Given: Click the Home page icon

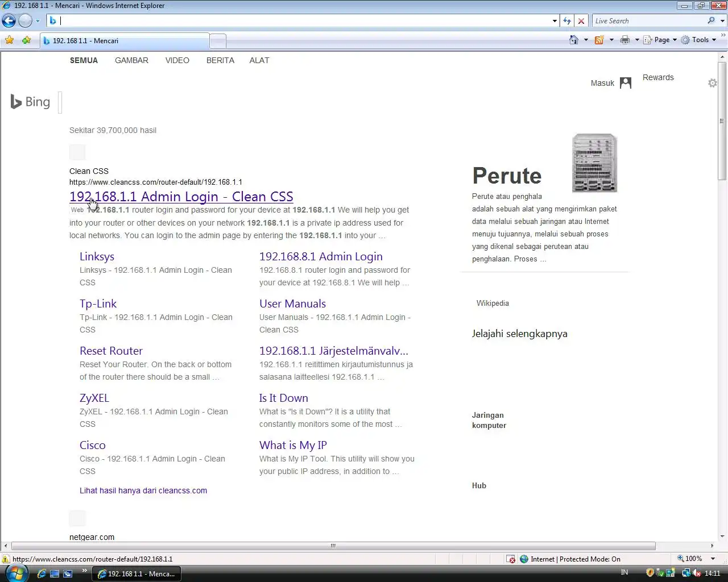Looking at the screenshot, I should click(574, 40).
